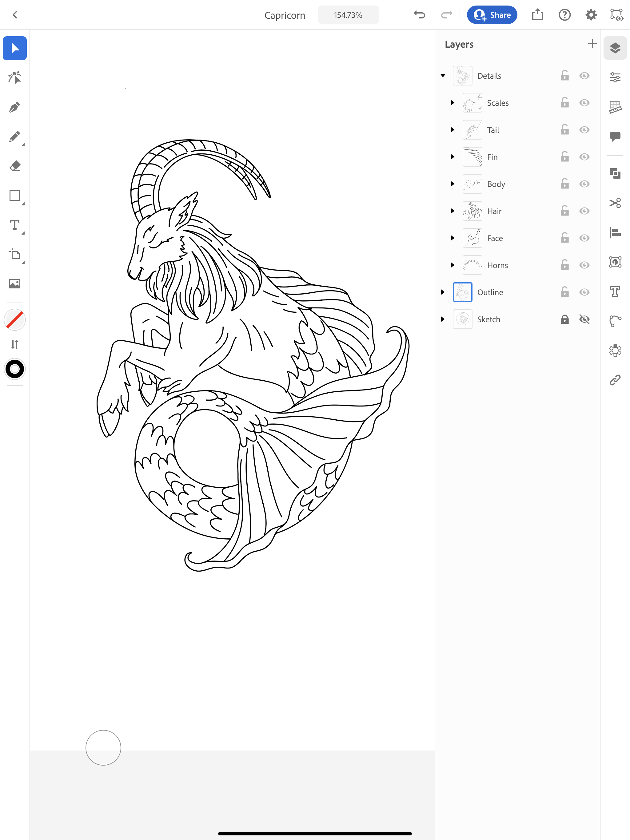The height and width of the screenshot is (840, 630).
Task: Open the Cut scissors panel
Action: pyautogui.click(x=615, y=203)
